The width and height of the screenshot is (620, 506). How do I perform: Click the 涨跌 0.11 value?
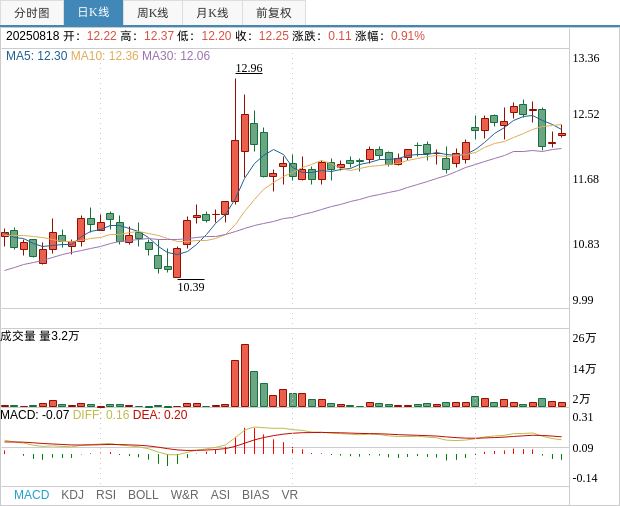click(x=340, y=36)
